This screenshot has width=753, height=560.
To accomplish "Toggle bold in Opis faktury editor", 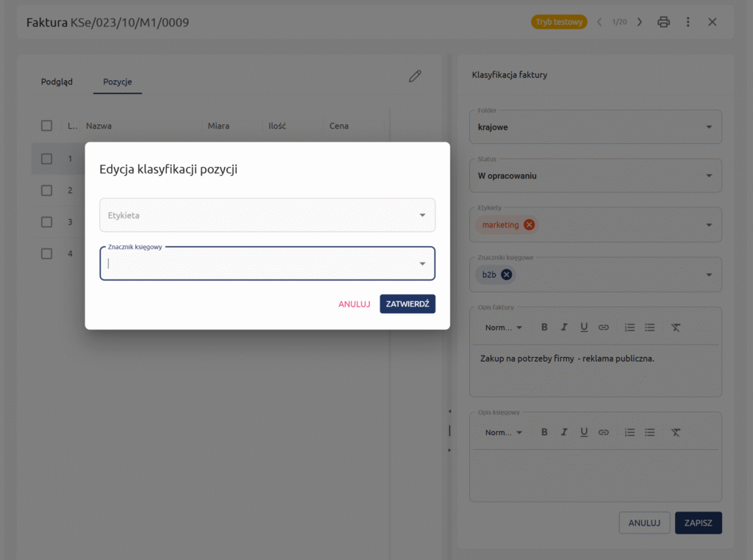I will (x=544, y=327).
